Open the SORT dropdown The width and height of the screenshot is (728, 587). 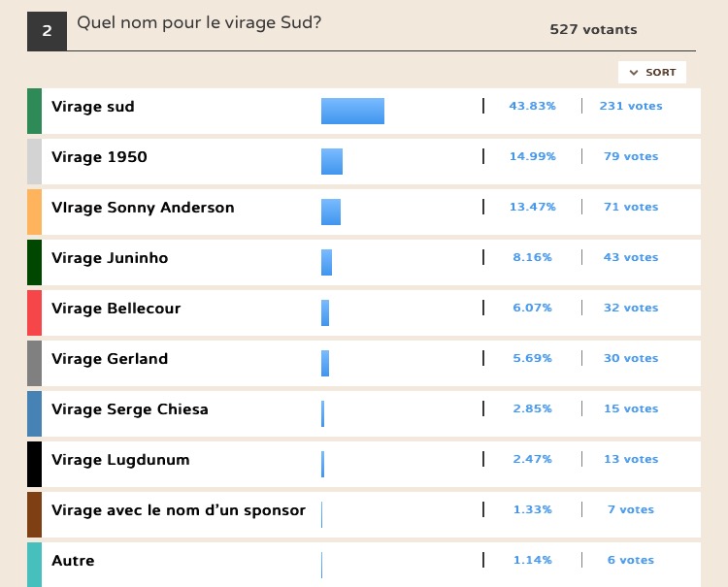[652, 73]
